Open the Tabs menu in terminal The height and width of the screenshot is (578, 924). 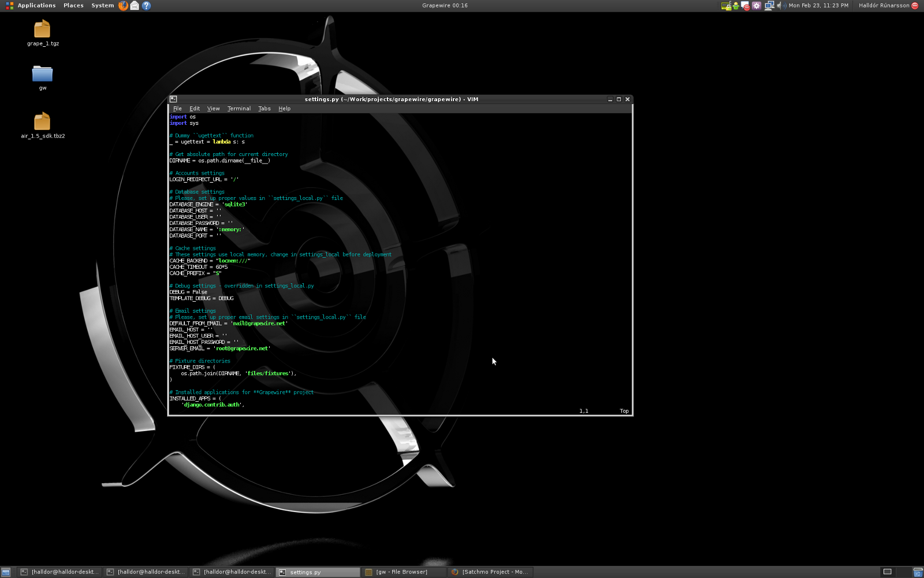pyautogui.click(x=264, y=109)
